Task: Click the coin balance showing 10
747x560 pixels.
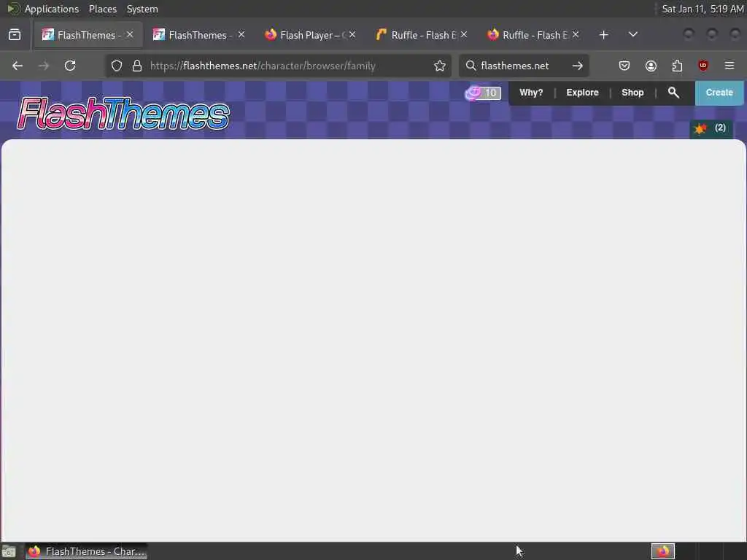Action: tap(483, 93)
